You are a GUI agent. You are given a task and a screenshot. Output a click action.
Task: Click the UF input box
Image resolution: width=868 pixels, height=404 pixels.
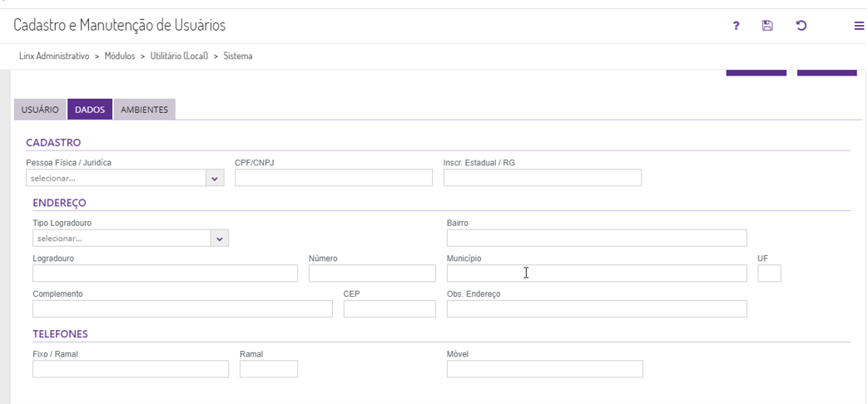pos(770,273)
